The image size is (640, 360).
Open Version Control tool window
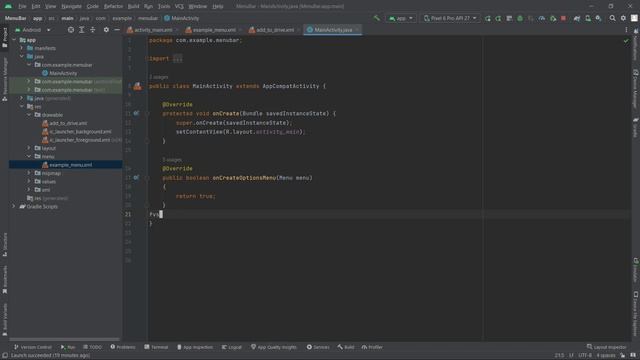(x=33, y=347)
